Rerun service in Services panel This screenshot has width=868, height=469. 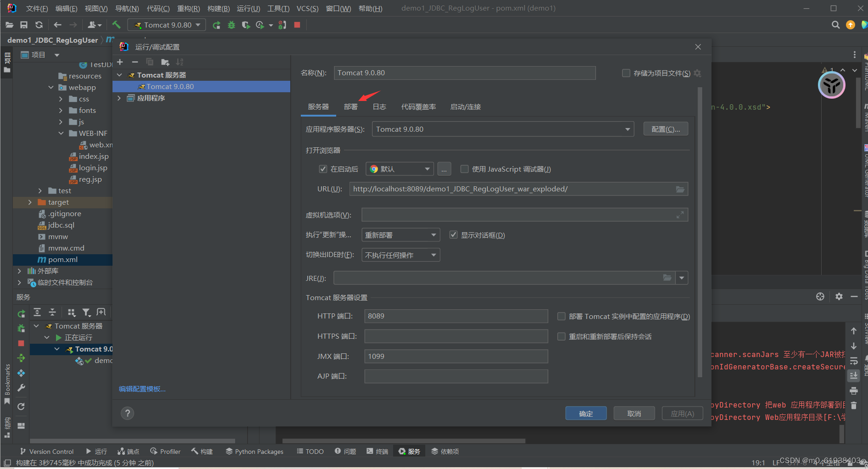[x=21, y=313]
